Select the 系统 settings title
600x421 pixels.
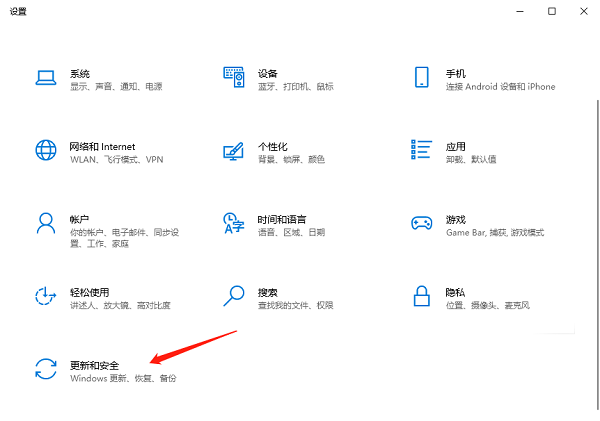click(80, 73)
